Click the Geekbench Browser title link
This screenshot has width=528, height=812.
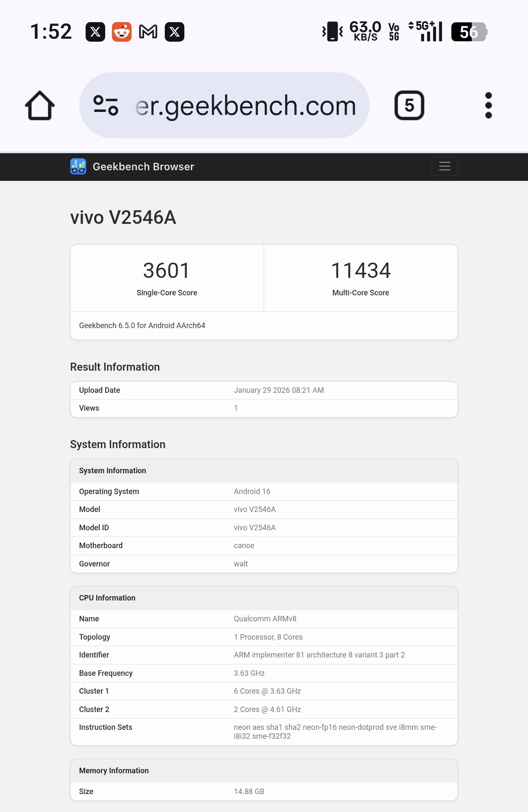(x=143, y=166)
